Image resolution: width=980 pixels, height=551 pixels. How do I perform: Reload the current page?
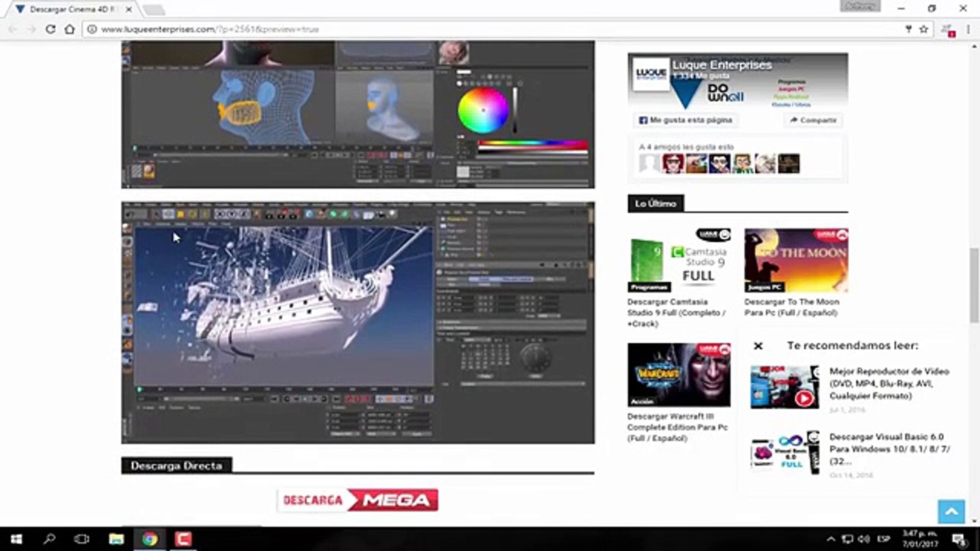(x=50, y=29)
